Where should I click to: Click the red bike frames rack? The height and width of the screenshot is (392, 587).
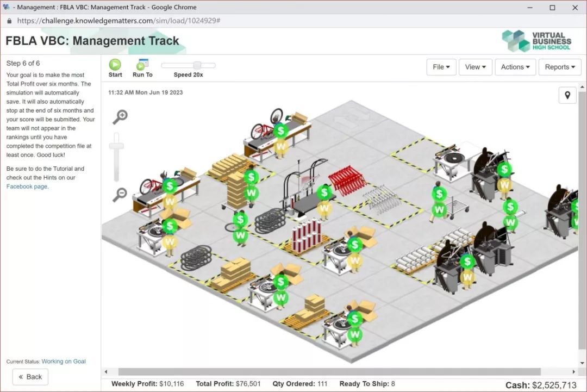347,181
